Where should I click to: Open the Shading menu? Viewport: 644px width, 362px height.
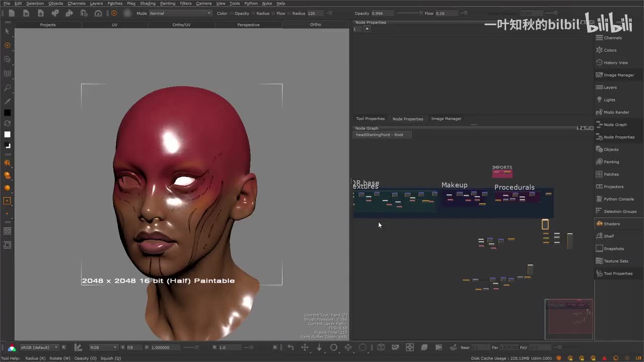click(x=147, y=4)
